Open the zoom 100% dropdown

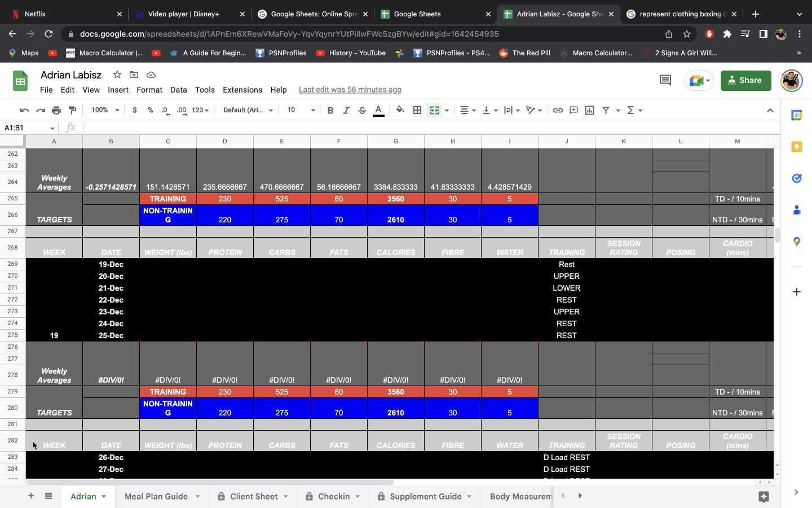[x=105, y=110]
